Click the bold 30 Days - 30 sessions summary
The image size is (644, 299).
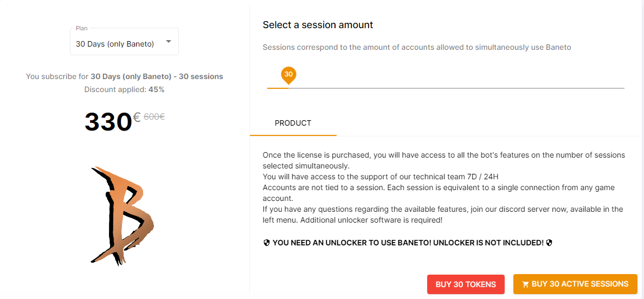coord(157,76)
